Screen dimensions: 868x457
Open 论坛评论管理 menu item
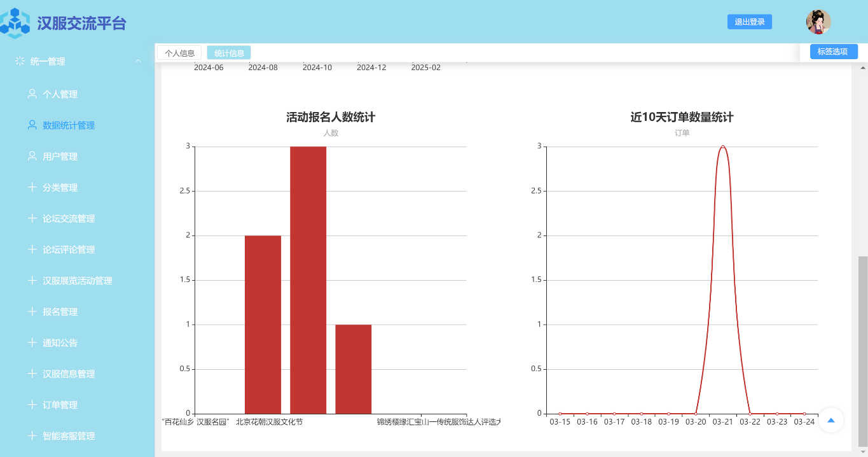click(69, 250)
